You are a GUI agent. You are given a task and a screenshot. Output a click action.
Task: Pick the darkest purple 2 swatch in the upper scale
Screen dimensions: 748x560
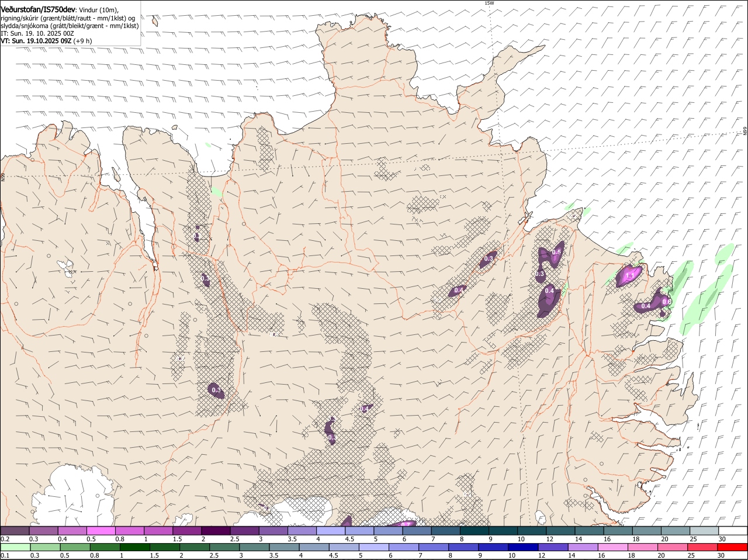pyautogui.click(x=216, y=531)
